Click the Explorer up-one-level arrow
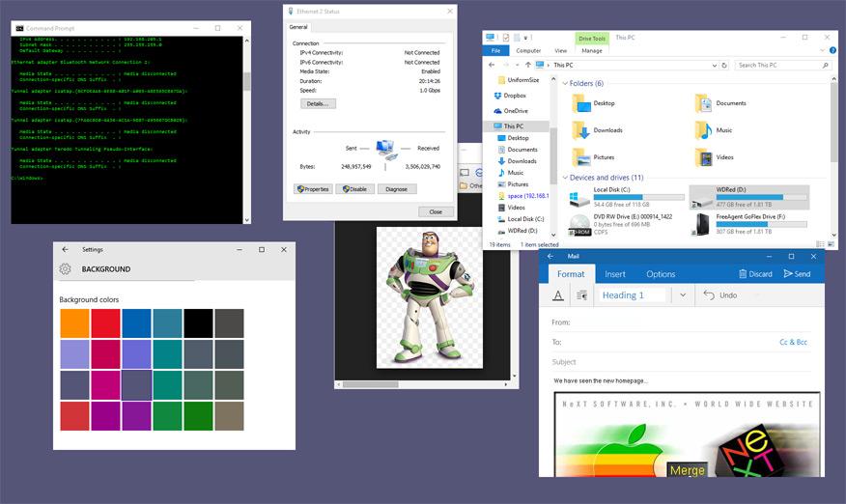 tap(527, 65)
